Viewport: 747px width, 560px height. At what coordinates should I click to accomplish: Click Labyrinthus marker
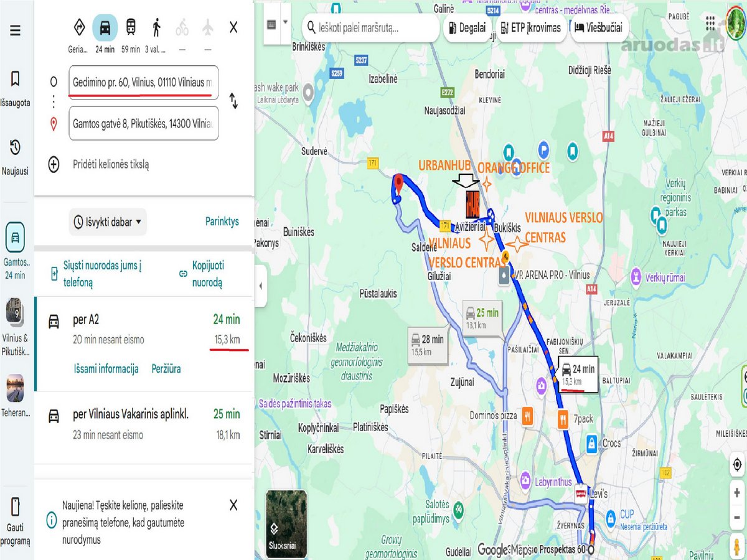point(526,481)
